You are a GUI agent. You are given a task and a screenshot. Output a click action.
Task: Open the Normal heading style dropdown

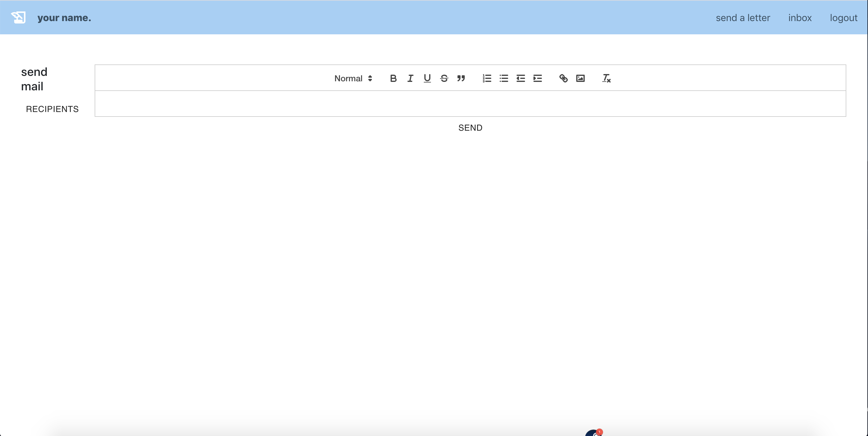pos(353,79)
